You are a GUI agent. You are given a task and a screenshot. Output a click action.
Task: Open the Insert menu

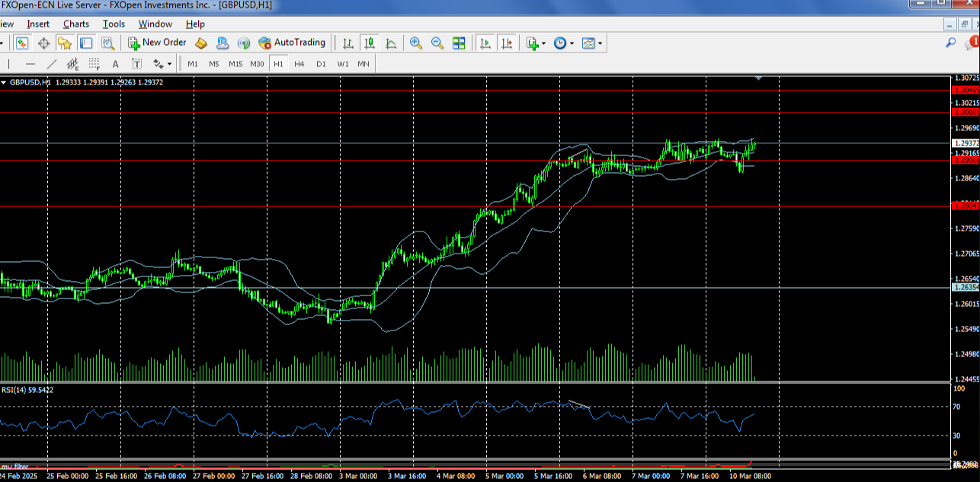(x=38, y=24)
